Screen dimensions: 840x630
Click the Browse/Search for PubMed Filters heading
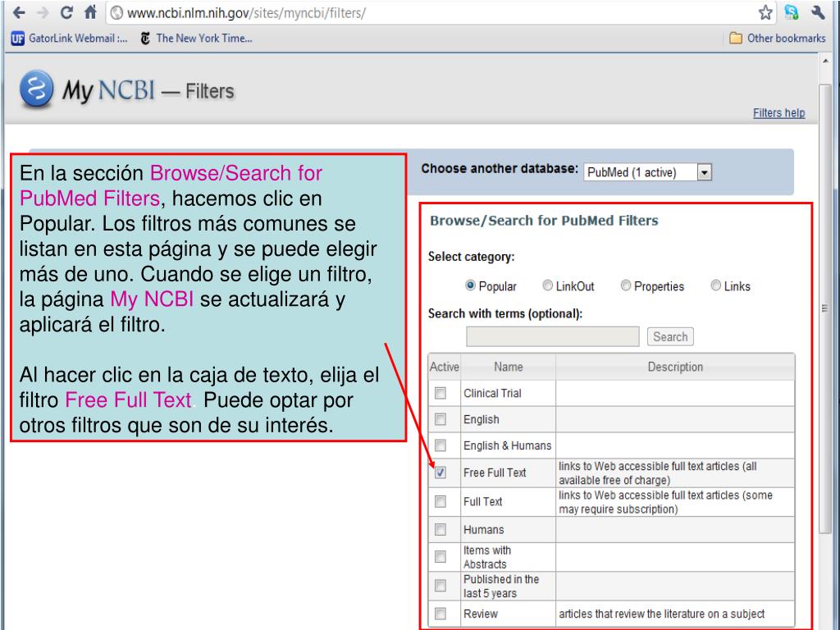pyautogui.click(x=544, y=221)
